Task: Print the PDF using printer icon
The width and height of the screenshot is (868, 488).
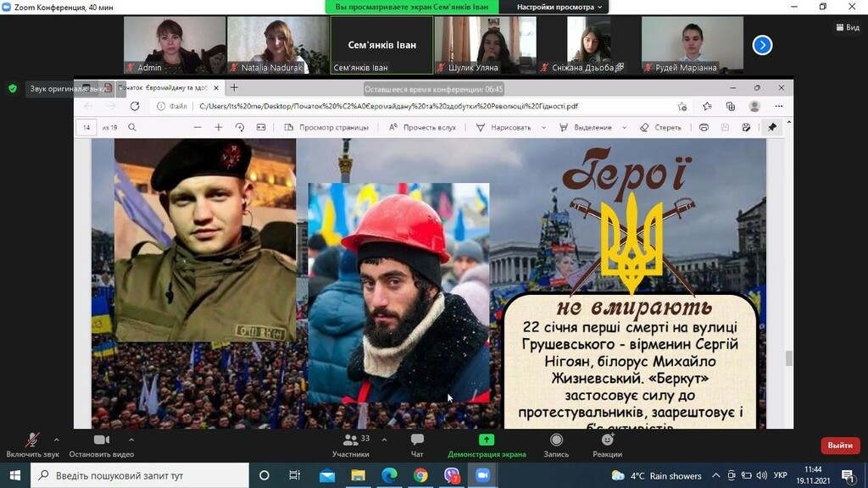Action: click(704, 127)
